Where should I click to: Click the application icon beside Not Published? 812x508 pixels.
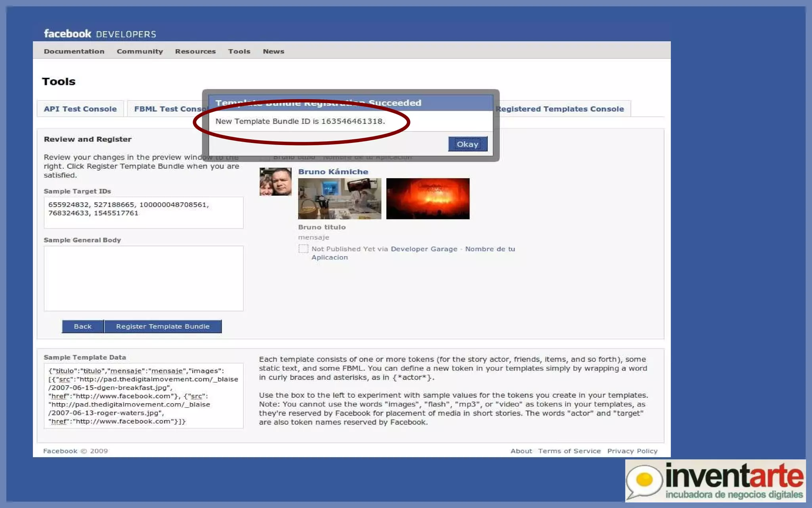pyautogui.click(x=303, y=249)
